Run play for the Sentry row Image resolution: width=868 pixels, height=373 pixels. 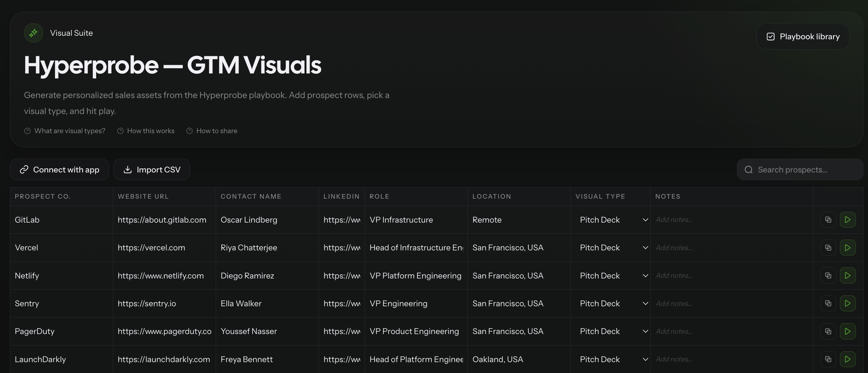coord(848,304)
